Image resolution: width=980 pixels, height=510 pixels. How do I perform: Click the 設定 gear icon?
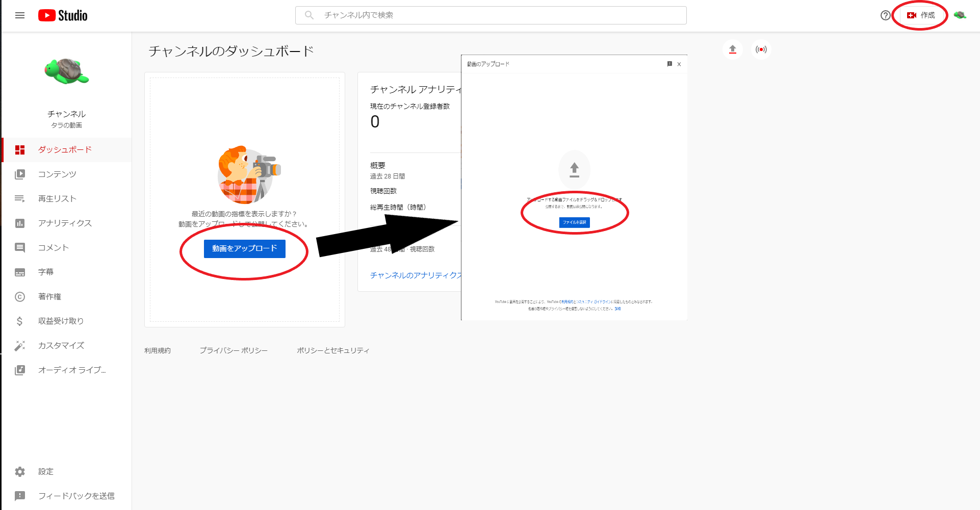(x=20, y=472)
